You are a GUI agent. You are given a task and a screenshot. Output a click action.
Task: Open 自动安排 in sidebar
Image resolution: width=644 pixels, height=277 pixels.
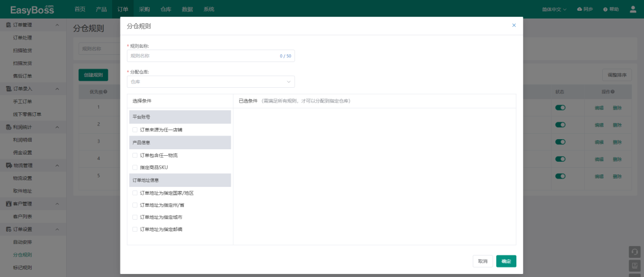(23, 242)
